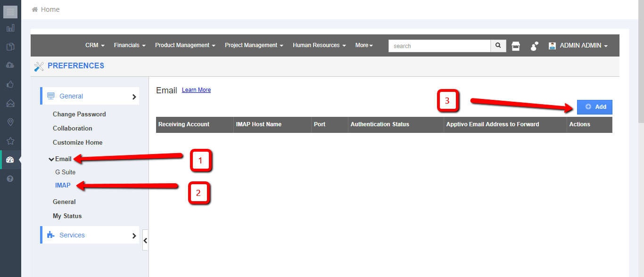644x277 pixels.
Task: Click the blue Add button
Action: pos(594,107)
